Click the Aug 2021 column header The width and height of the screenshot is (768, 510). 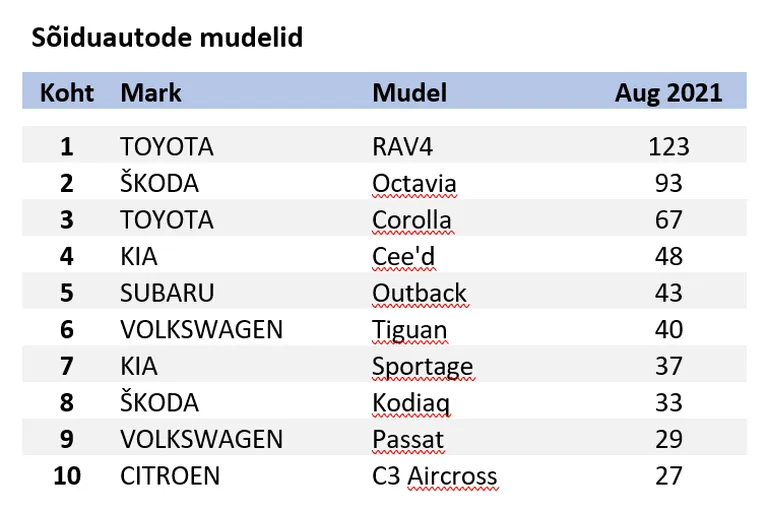pos(669,93)
